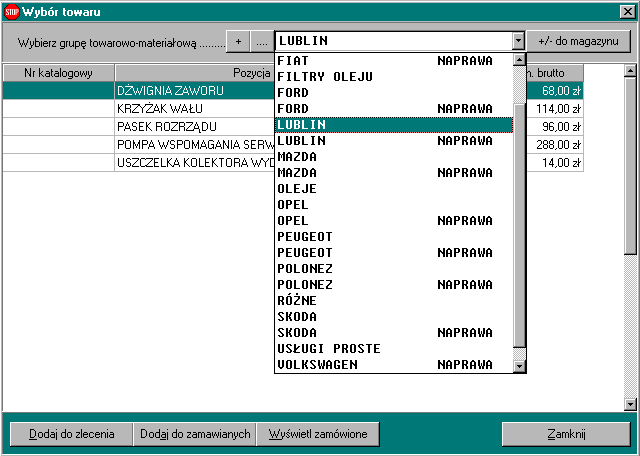
Task: Click the 'brutto' column header
Action: [555, 73]
